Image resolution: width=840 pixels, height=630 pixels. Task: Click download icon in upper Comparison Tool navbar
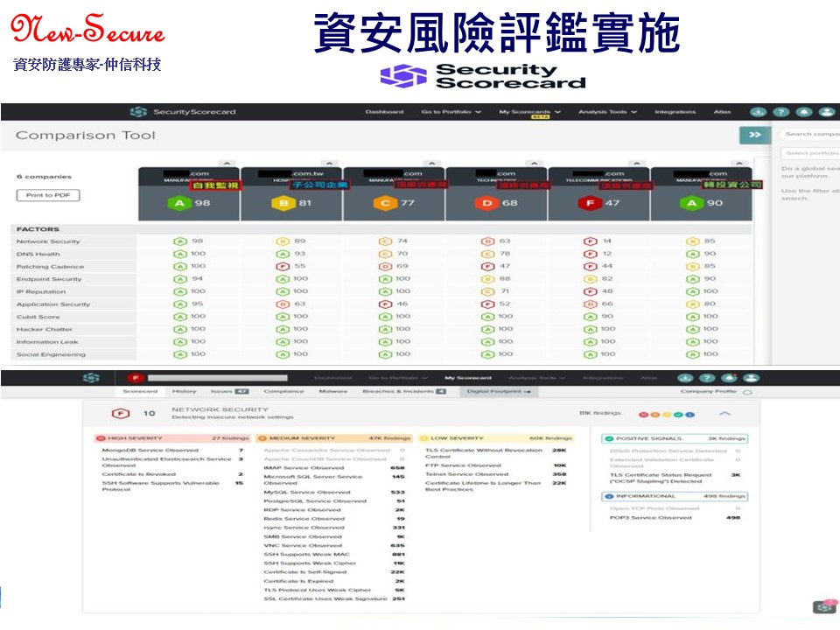(758, 112)
